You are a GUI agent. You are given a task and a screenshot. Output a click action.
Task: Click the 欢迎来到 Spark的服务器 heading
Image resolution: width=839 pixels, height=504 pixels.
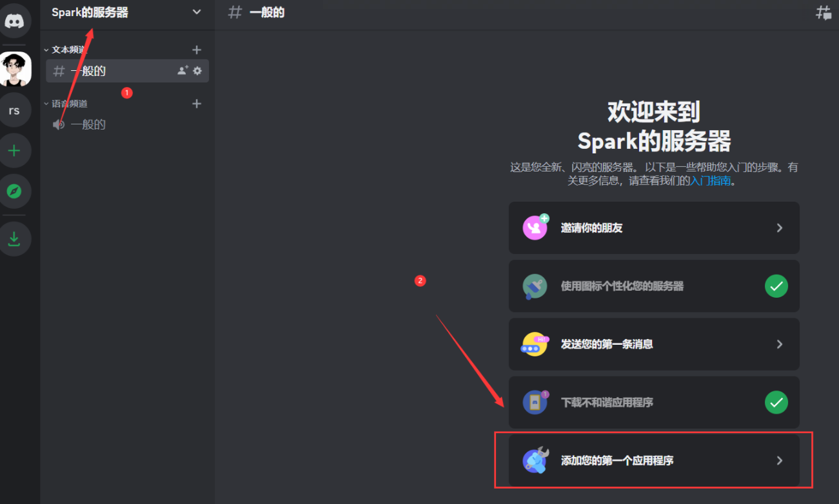click(654, 126)
